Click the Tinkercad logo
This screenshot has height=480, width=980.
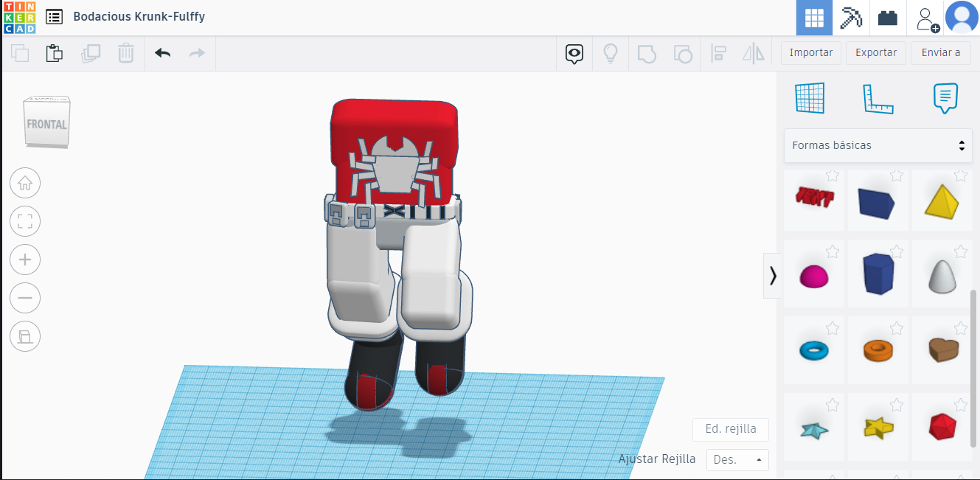point(19,18)
